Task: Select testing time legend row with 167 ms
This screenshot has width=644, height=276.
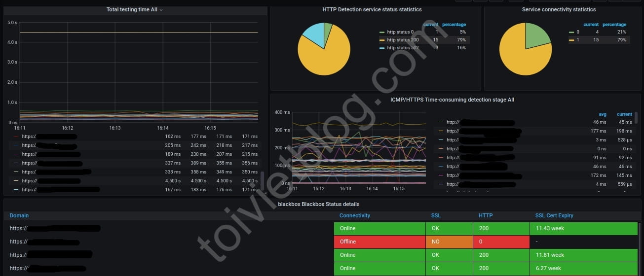Action: (x=134, y=190)
